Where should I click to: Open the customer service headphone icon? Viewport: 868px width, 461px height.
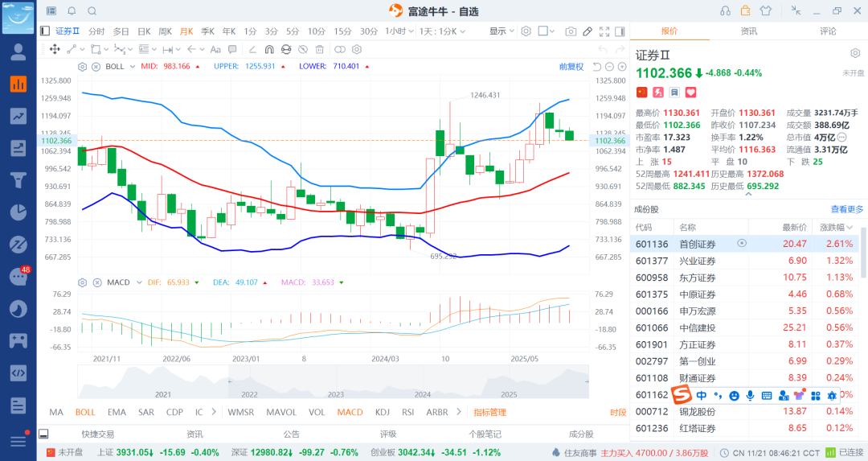pos(726,10)
